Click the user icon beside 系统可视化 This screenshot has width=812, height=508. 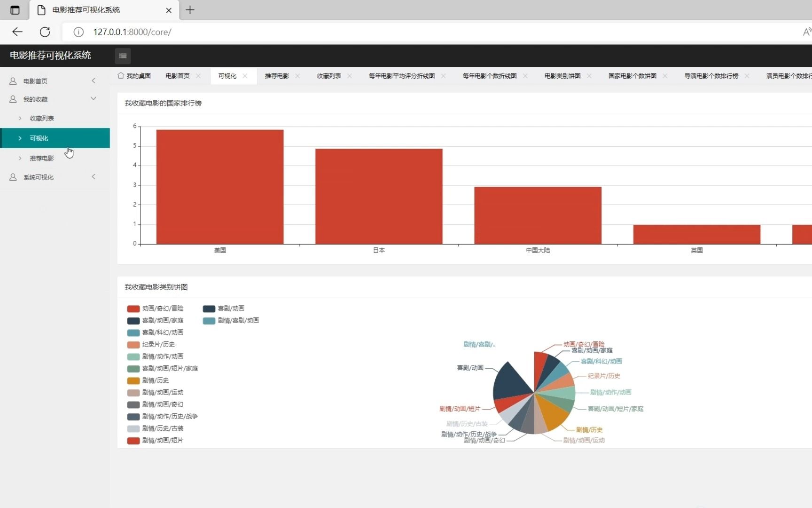click(x=13, y=177)
